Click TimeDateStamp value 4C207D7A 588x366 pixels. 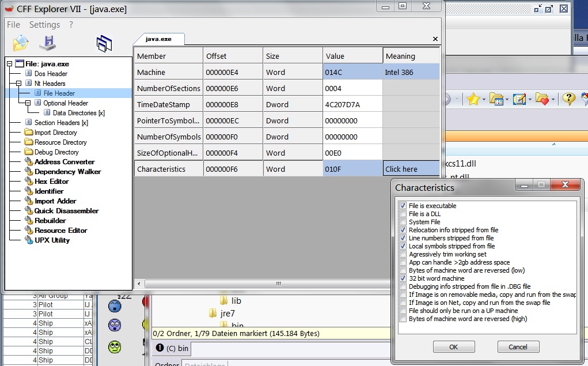(x=352, y=104)
